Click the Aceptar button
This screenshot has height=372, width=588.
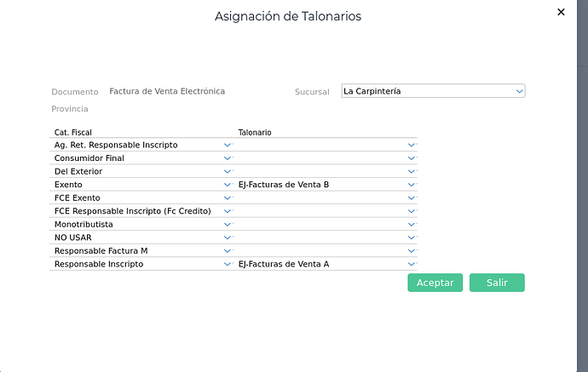coord(435,283)
